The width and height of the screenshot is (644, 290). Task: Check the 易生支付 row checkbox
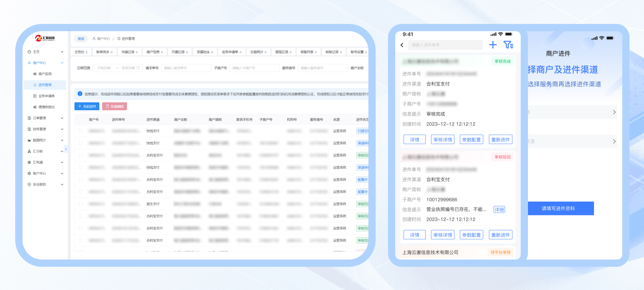pyautogui.click(x=80, y=204)
